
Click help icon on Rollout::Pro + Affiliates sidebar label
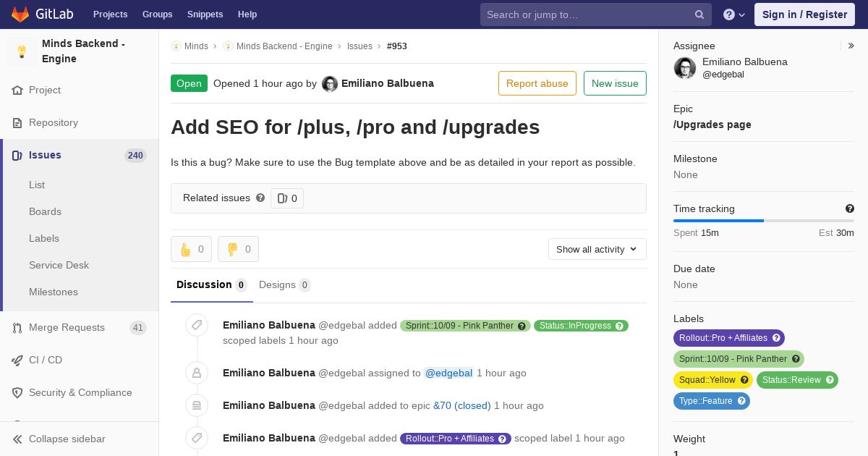pyautogui.click(x=777, y=338)
